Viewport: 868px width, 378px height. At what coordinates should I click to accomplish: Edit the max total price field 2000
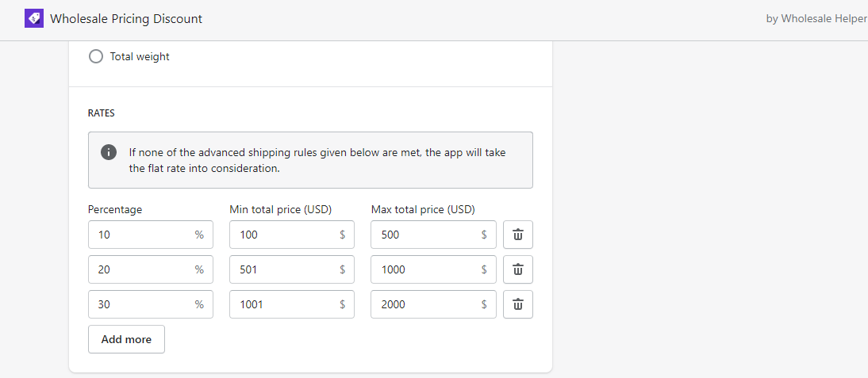click(433, 304)
